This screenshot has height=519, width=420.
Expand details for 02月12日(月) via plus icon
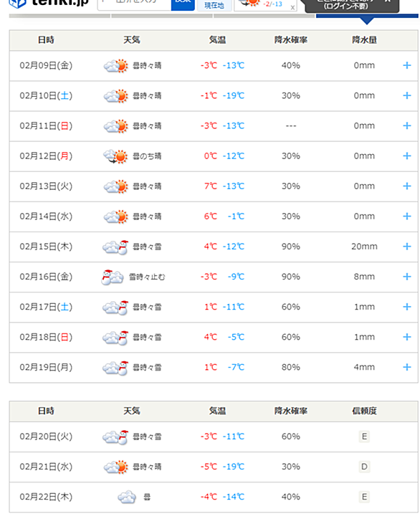coord(407,156)
